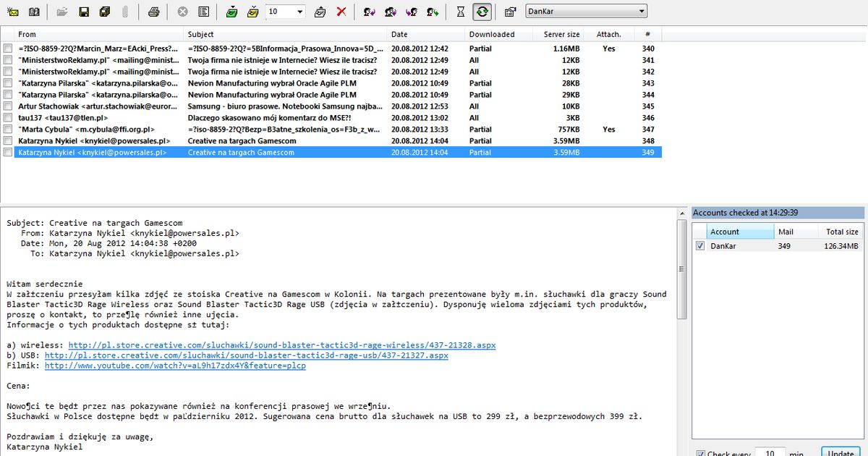Click the new mail envelope icon
Viewport: 868px width, 456px height.
point(14,12)
